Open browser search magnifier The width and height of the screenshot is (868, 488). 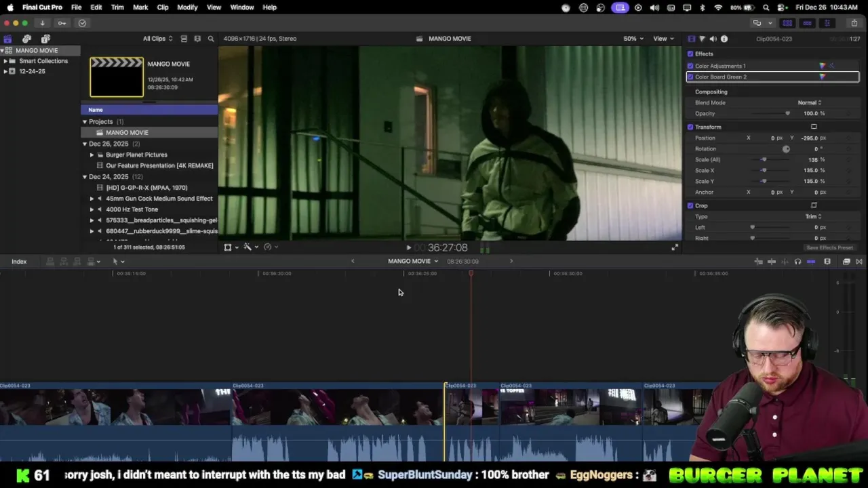[211, 39]
